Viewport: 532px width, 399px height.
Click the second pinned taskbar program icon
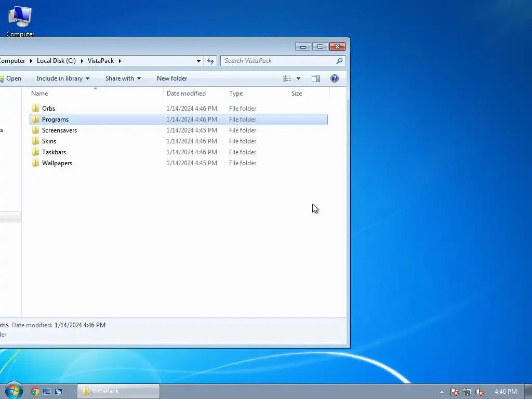point(46,391)
